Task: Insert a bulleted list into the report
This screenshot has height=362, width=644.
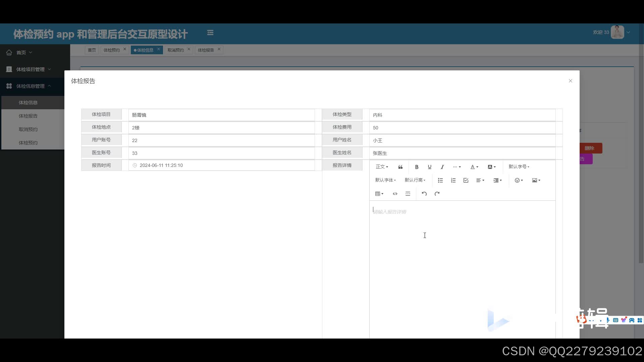Action: [440, 180]
